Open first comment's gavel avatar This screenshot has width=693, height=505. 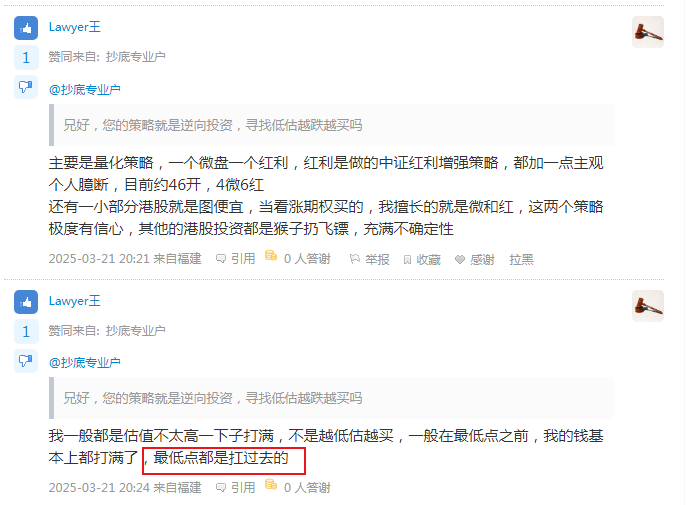647,32
